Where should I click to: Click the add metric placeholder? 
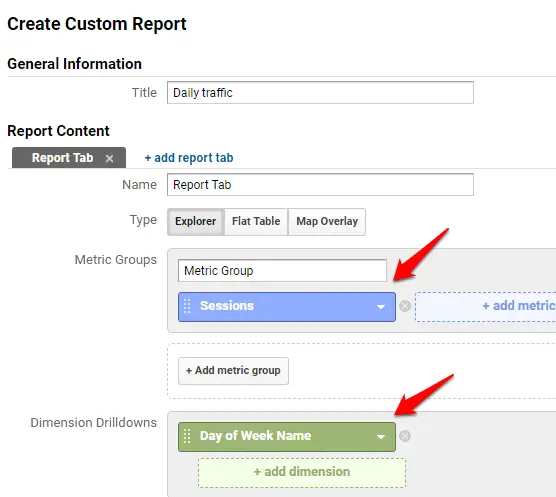pyautogui.click(x=485, y=307)
